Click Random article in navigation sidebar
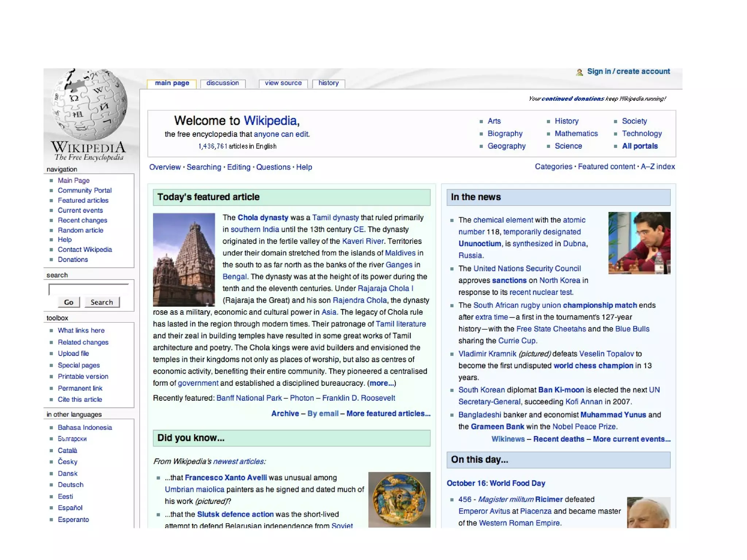747x560 pixels. pyautogui.click(x=80, y=230)
